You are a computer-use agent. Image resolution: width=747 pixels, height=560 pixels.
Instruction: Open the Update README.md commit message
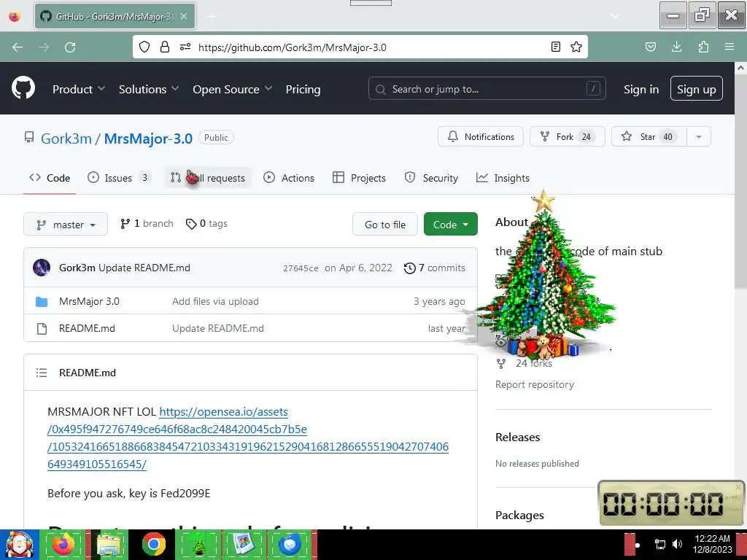click(144, 268)
